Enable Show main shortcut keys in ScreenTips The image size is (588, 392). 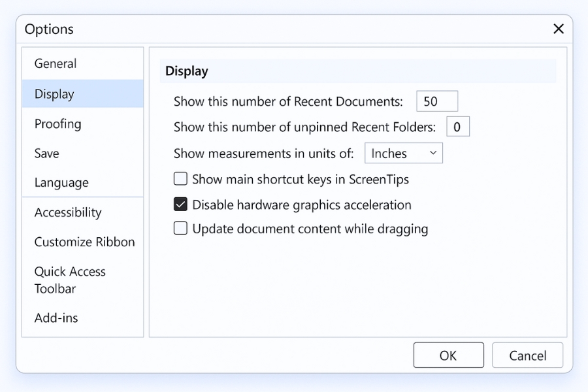coord(180,179)
